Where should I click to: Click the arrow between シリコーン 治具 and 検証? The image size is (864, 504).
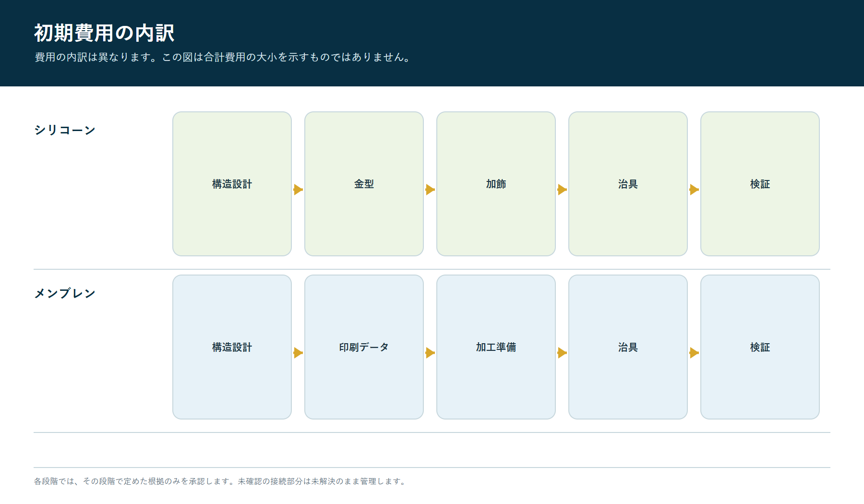pyautogui.click(x=694, y=190)
